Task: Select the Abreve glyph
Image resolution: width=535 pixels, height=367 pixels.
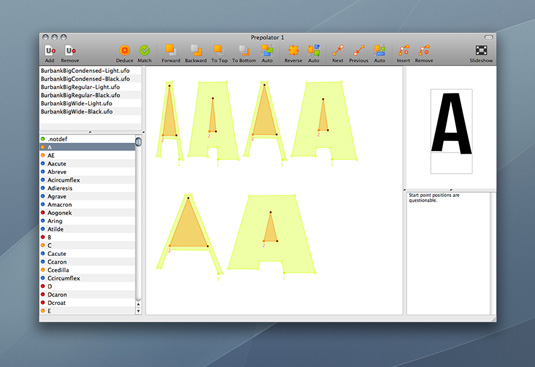Action: pos(87,172)
